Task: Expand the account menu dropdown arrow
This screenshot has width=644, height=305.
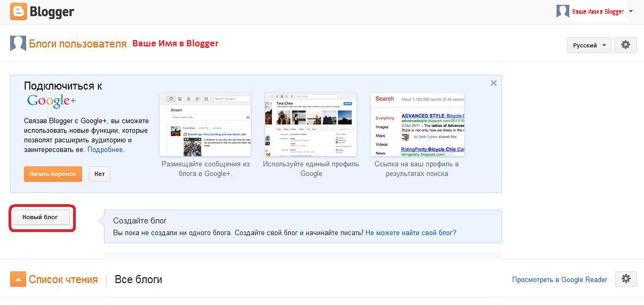Action: [x=631, y=11]
